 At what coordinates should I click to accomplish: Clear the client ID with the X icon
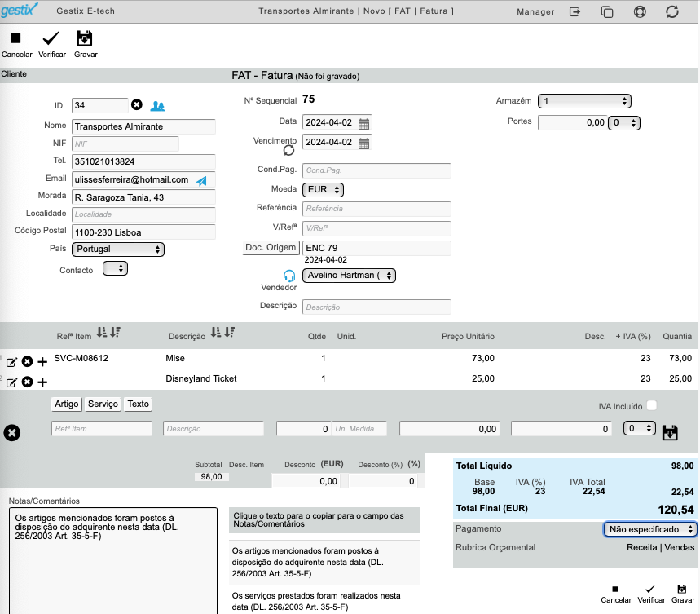pos(137,104)
